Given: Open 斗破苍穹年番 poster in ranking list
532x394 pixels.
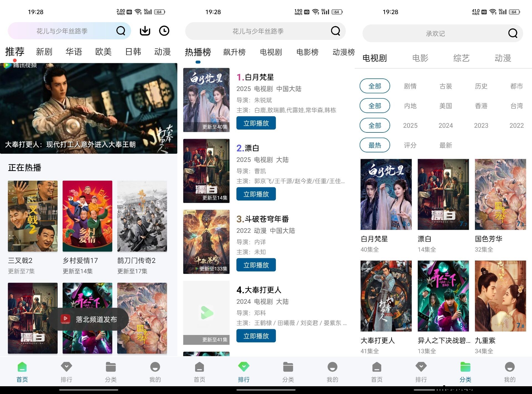Looking at the screenshot, I should [x=206, y=242].
